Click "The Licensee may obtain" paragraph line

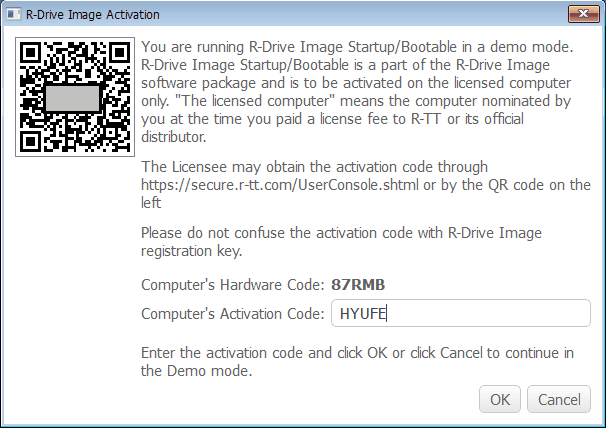[314, 167]
